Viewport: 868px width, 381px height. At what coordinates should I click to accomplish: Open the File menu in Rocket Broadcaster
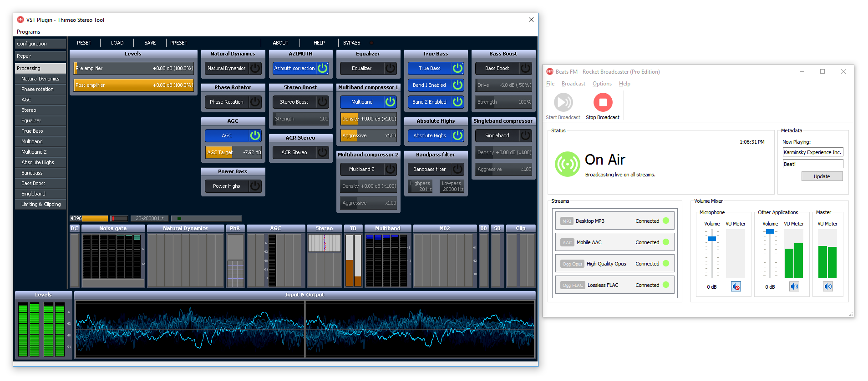[550, 84]
